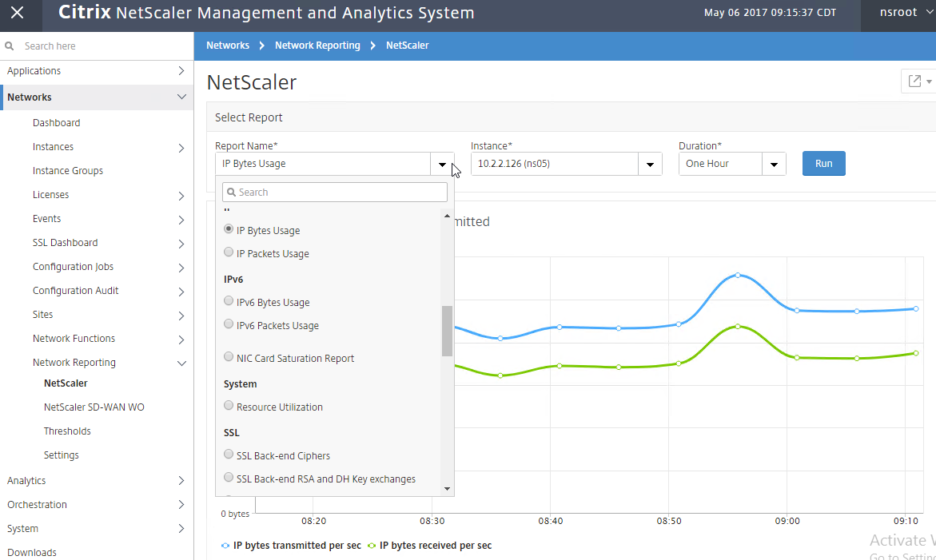The width and height of the screenshot is (936, 560).
Task: Click the date and time display
Action: pyautogui.click(x=770, y=13)
